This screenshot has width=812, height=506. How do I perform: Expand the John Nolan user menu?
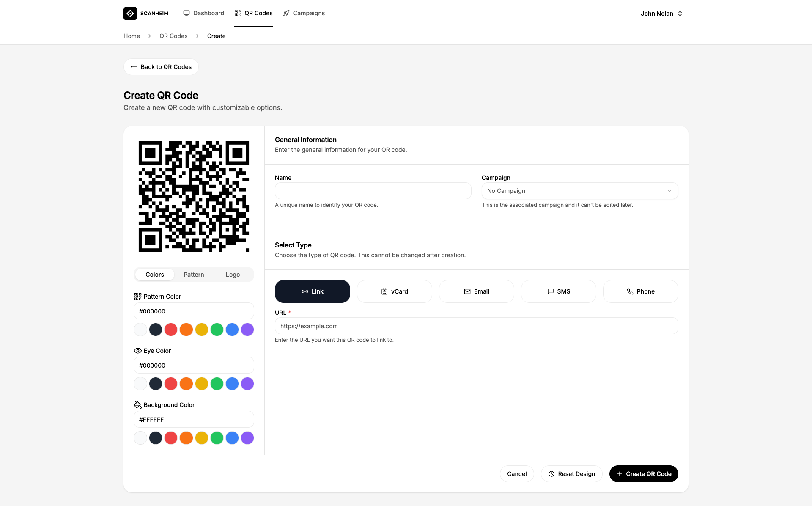[661, 14]
